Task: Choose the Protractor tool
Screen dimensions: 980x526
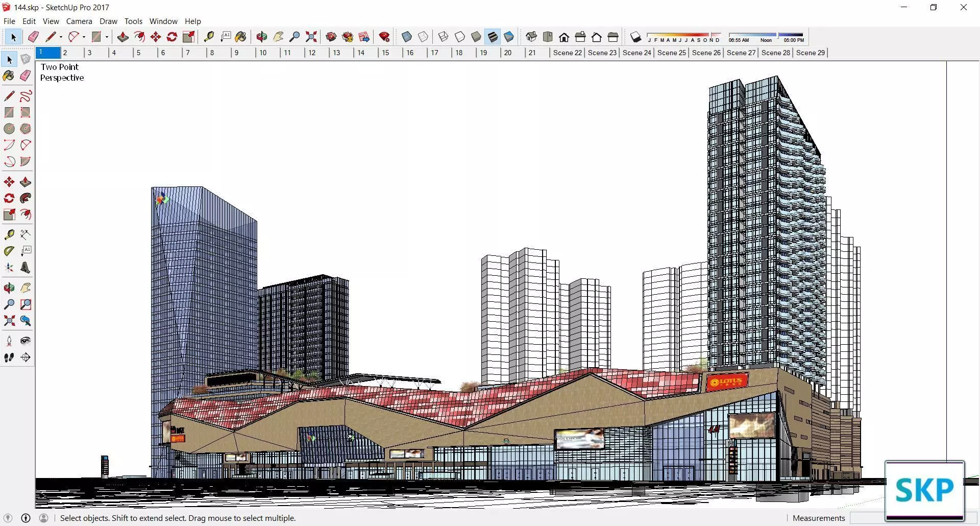Action: (9, 251)
